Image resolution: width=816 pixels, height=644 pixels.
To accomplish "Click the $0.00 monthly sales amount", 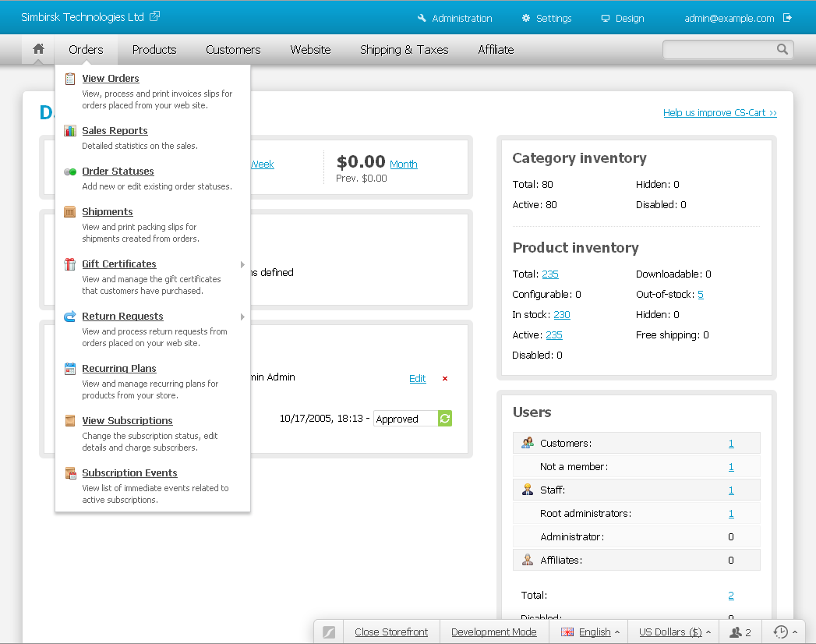I will pyautogui.click(x=361, y=162).
